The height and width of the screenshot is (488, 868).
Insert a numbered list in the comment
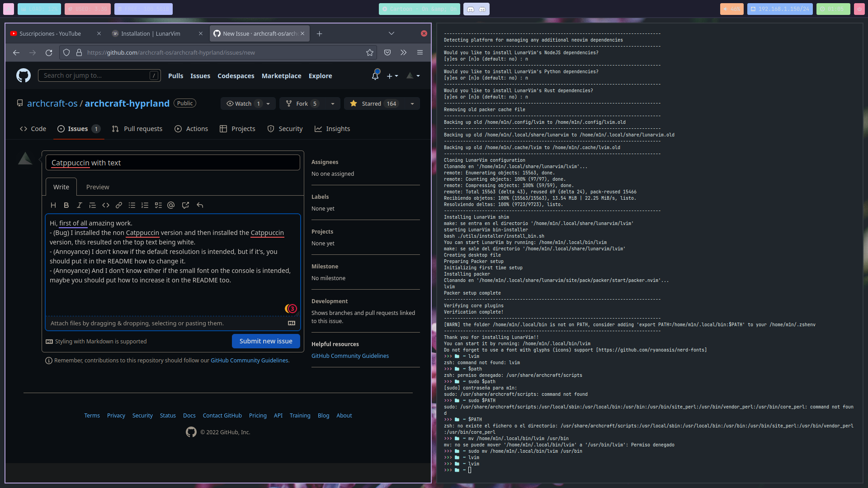click(x=145, y=205)
